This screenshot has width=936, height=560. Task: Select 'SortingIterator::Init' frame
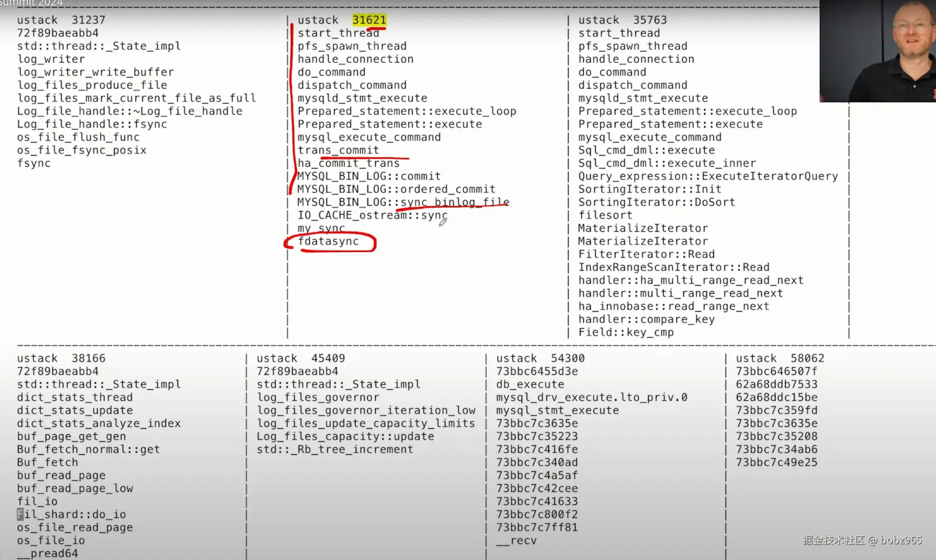pos(650,189)
